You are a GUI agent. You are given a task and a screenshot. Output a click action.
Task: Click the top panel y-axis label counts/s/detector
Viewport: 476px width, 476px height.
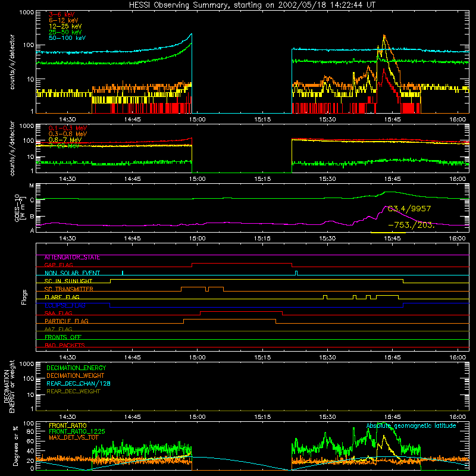12,62
